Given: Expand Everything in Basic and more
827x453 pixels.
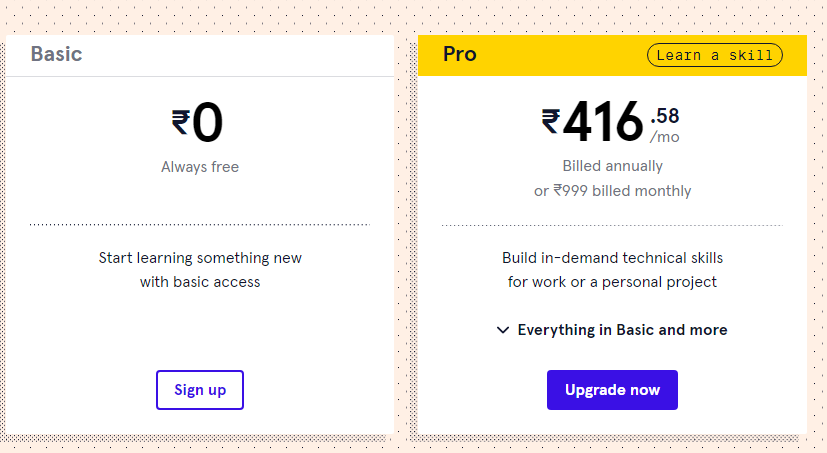Looking at the screenshot, I should coord(622,330).
